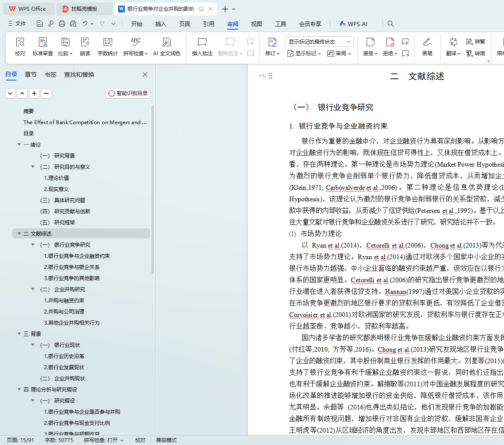Click the AI 全文润色 icon
Image resolution: width=504 pixels, height=445 pixels.
click(x=166, y=46)
